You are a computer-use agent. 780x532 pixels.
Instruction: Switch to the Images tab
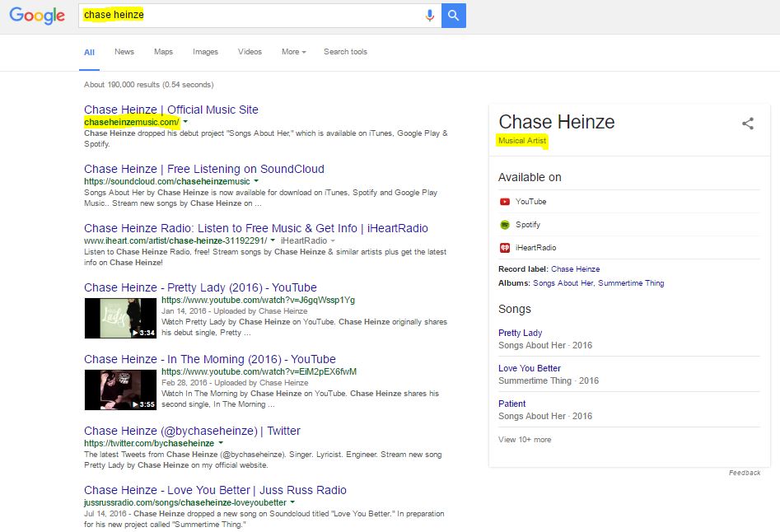205,52
